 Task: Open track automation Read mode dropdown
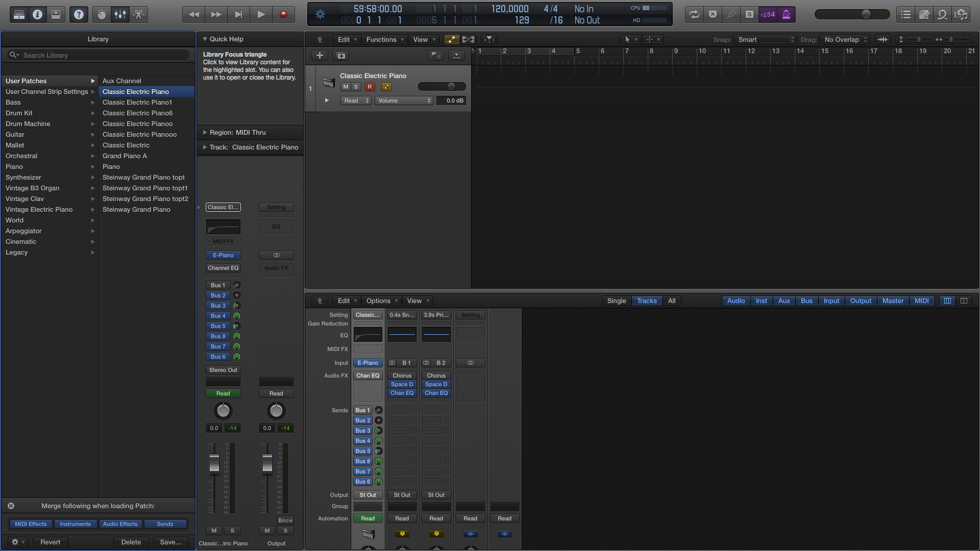(355, 101)
